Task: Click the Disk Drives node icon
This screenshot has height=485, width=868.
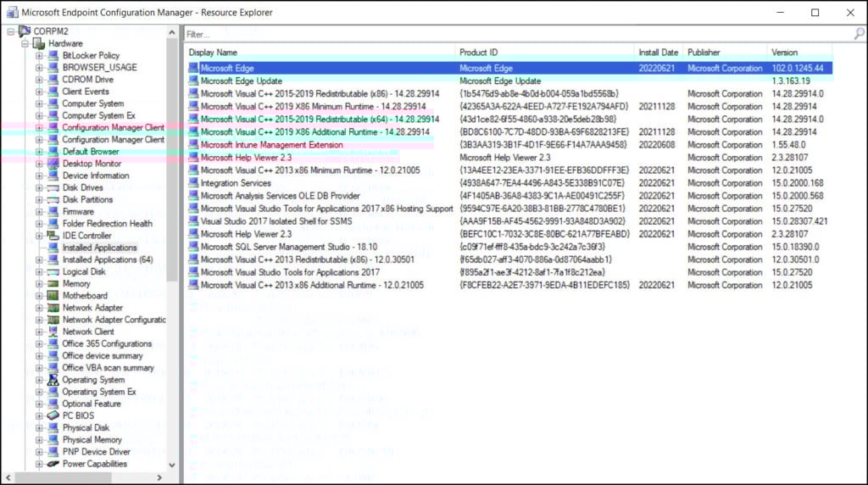Action: tap(53, 187)
